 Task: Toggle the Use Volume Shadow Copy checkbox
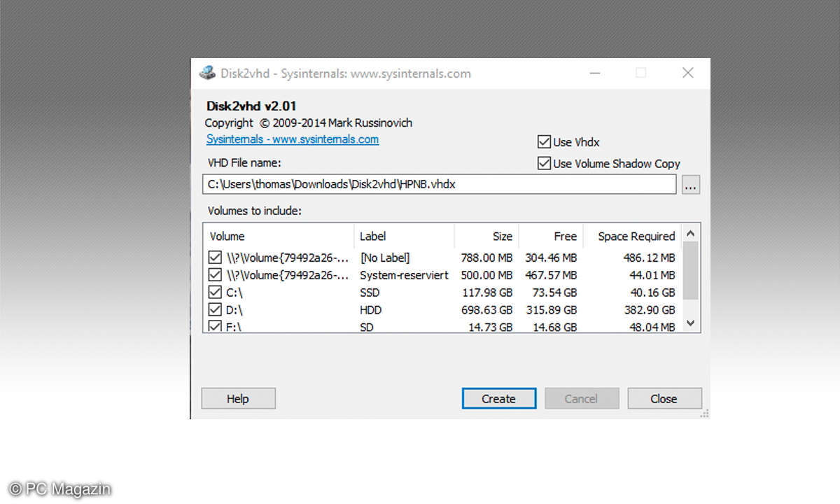[544, 163]
